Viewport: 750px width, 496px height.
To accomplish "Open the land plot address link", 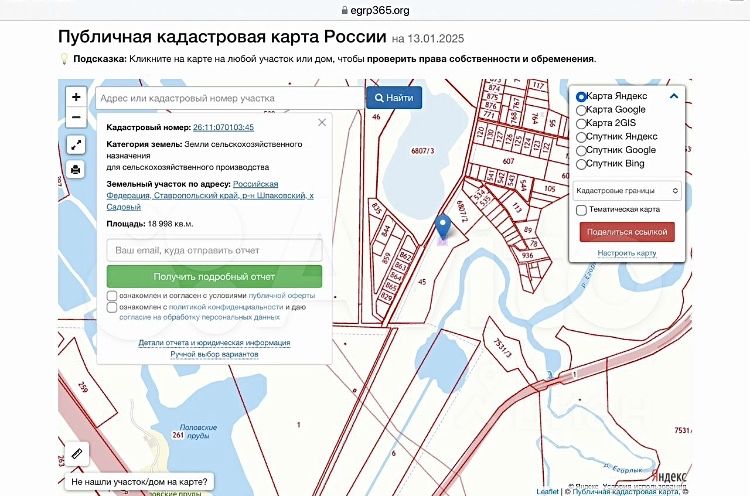I will pos(210,195).
